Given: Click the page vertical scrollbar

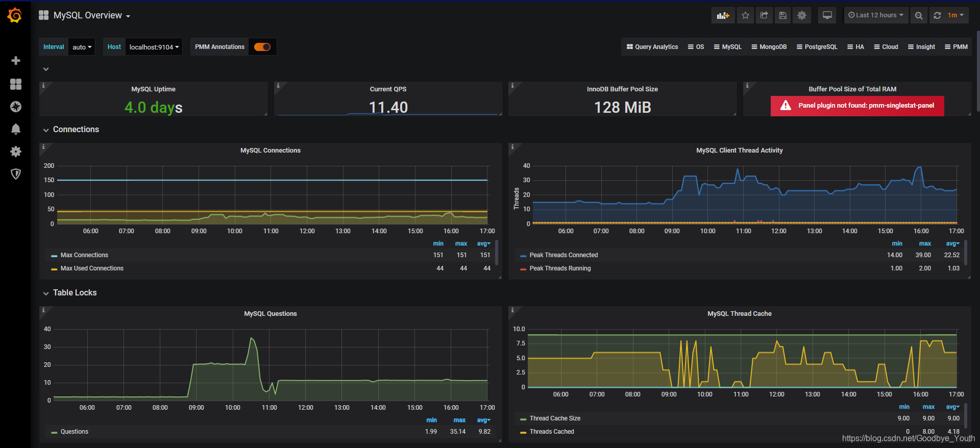Looking at the screenshot, I should 977,70.
